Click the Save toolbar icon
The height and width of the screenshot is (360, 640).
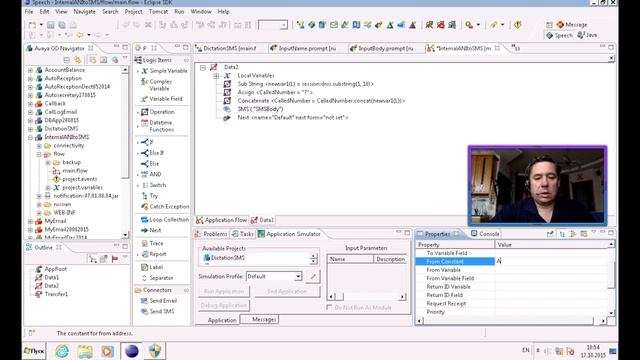(x=51, y=25)
